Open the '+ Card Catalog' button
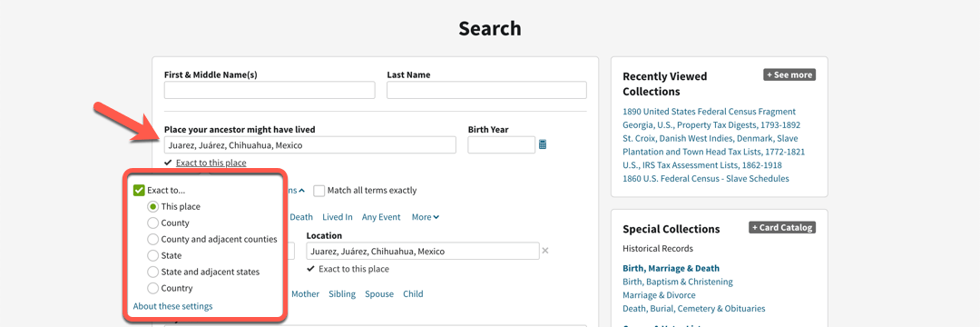 [782, 228]
